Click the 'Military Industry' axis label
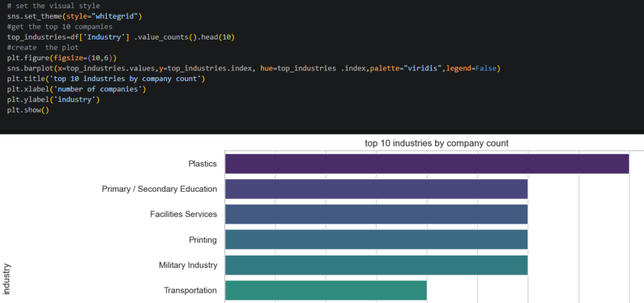 [x=188, y=265]
